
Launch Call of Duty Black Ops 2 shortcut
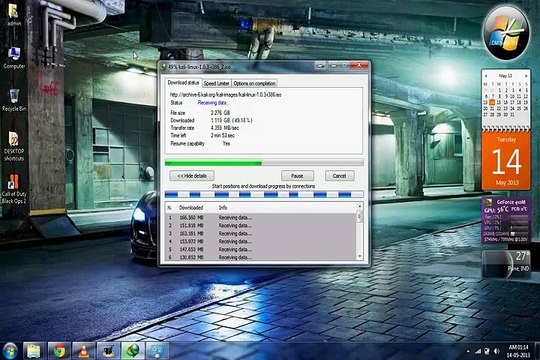click(x=14, y=188)
